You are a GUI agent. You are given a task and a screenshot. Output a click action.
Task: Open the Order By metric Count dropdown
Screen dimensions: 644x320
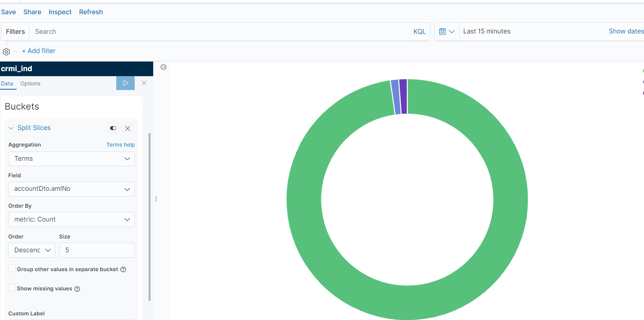tap(71, 219)
